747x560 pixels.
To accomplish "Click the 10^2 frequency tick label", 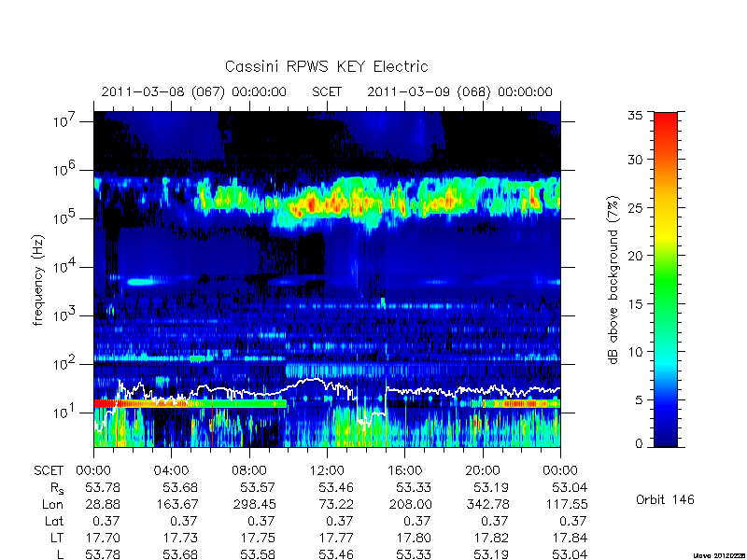I will (x=65, y=364).
